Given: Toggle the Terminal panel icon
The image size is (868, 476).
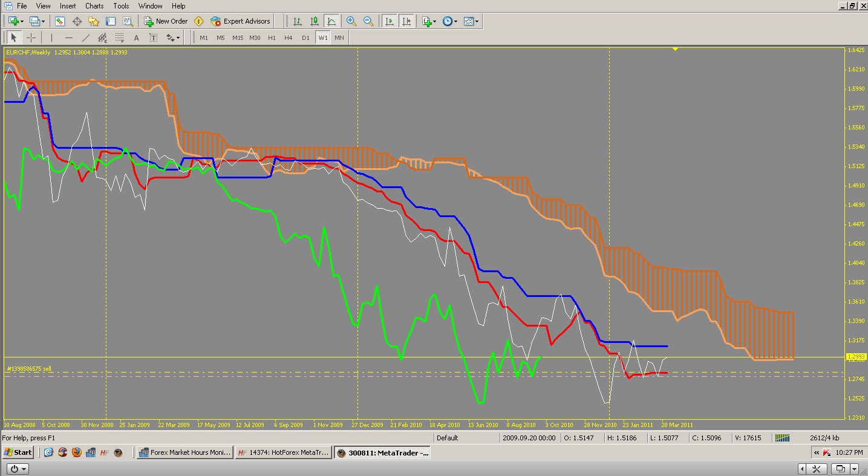Looking at the screenshot, I should (111, 21).
